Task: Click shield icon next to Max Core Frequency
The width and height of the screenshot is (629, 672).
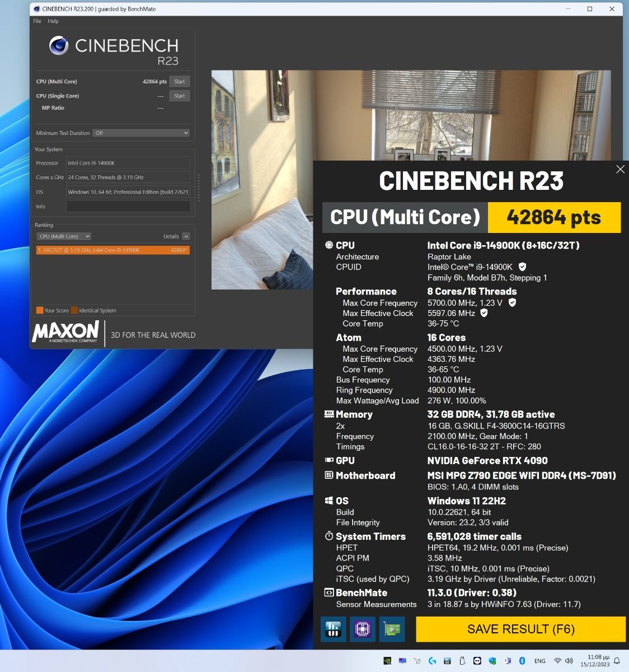Action: (x=512, y=302)
